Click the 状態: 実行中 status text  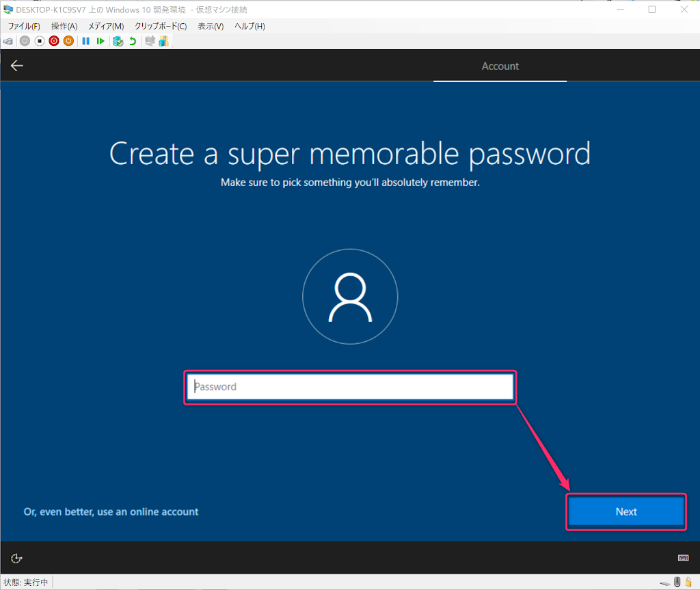25,582
